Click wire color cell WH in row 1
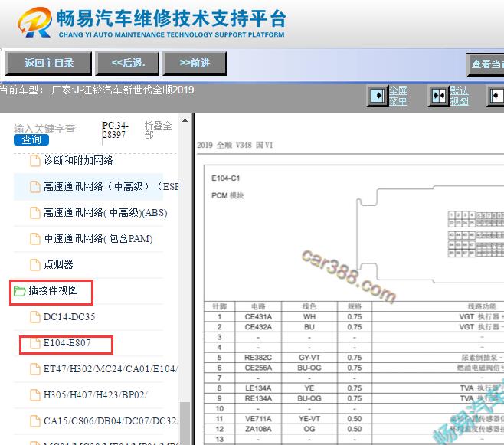 pyautogui.click(x=309, y=317)
